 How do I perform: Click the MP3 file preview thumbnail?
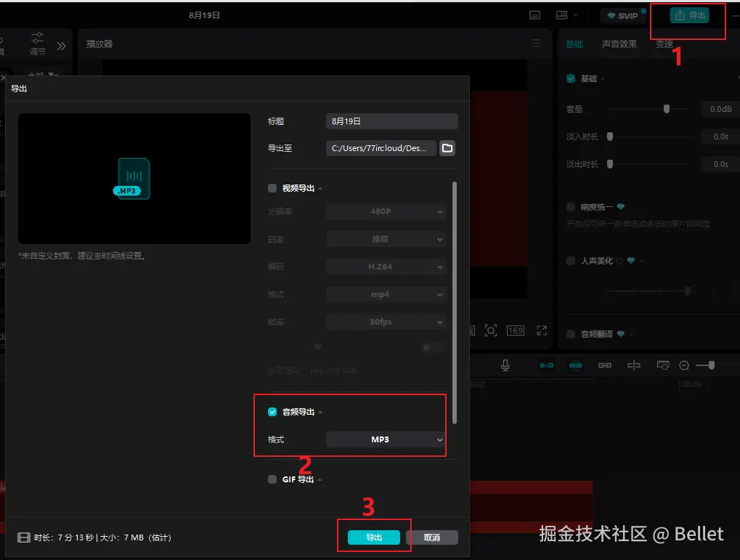click(134, 179)
